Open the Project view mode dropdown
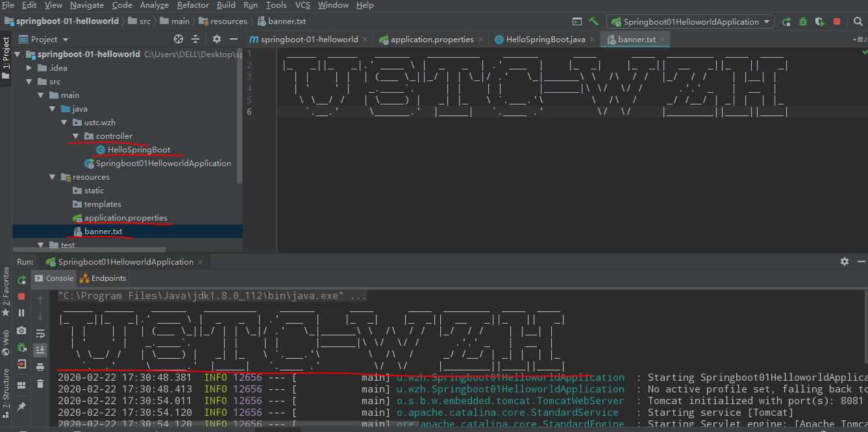Image resolution: width=868 pixels, height=432 pixels. click(43, 39)
